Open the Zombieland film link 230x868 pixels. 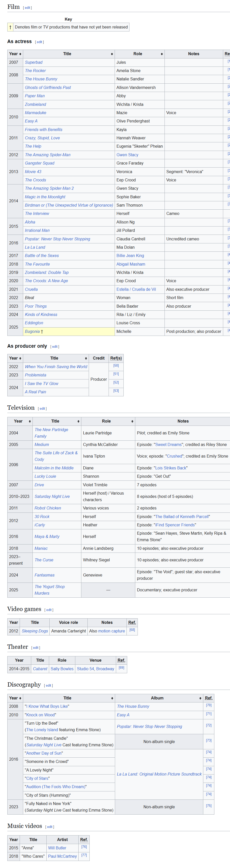(35, 105)
